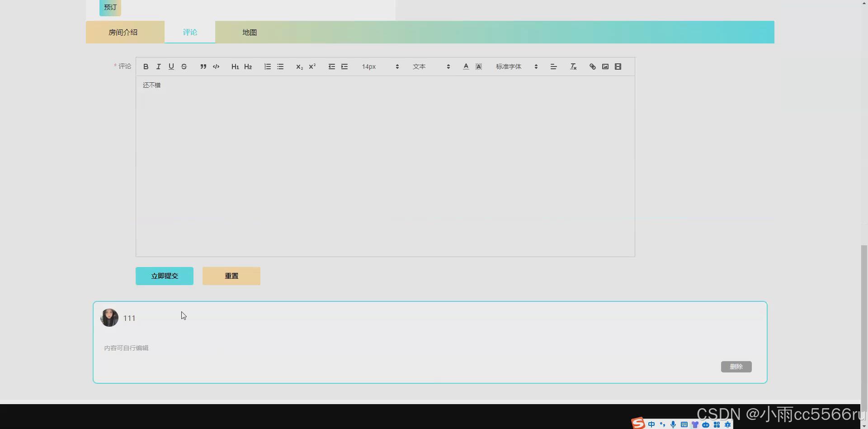The height and width of the screenshot is (429, 868).
Task: Insert a blockquote
Action: click(x=203, y=67)
